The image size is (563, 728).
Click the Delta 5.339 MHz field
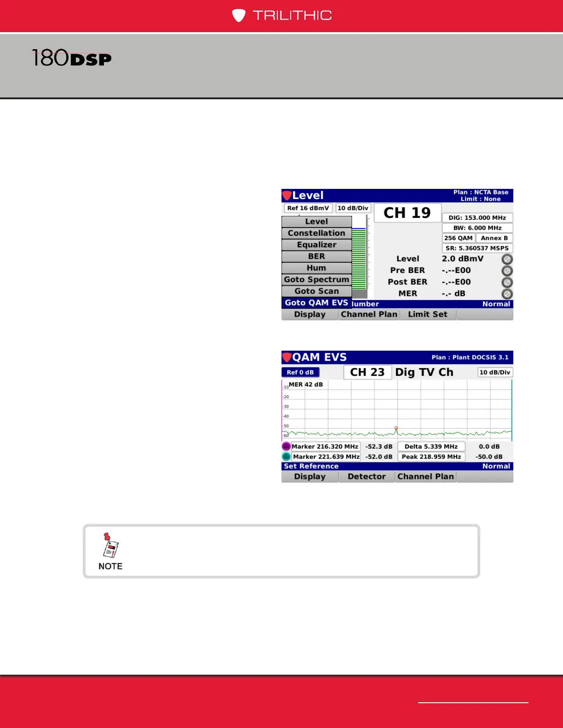click(x=431, y=446)
